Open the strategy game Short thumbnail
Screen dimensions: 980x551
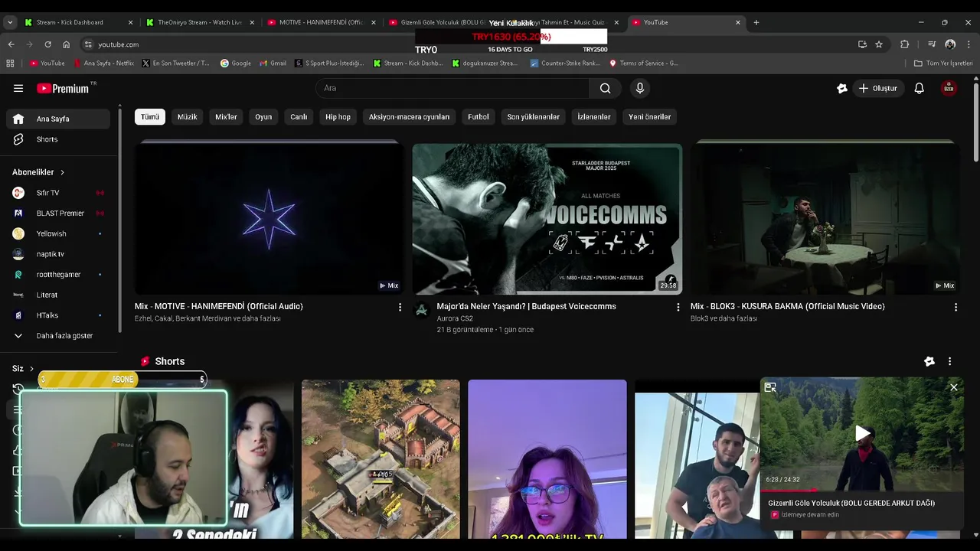[381, 459]
